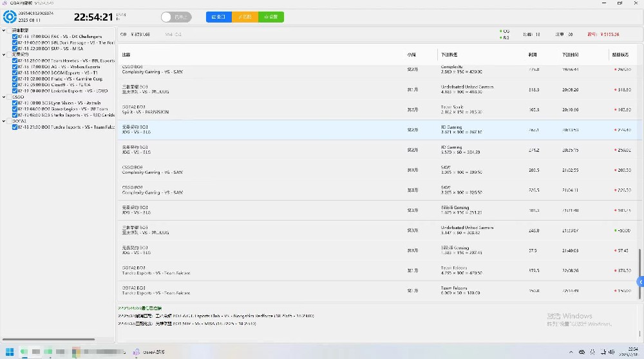
Task: Click the Windows Start button
Action: pos(10,352)
